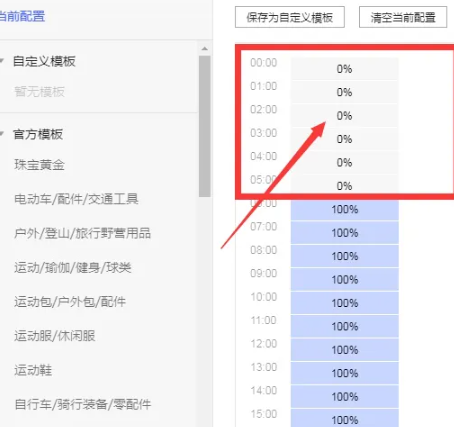Click the template list scrollbar thumb

point(205,126)
